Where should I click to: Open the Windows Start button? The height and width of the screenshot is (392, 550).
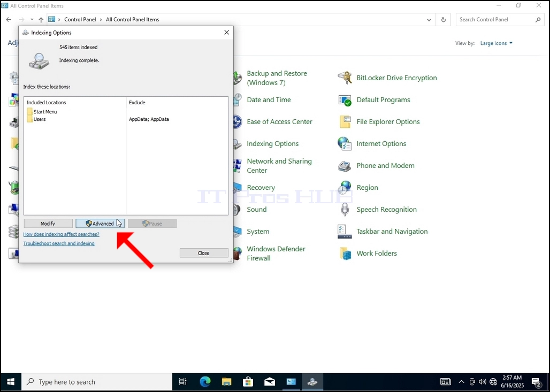(11, 382)
